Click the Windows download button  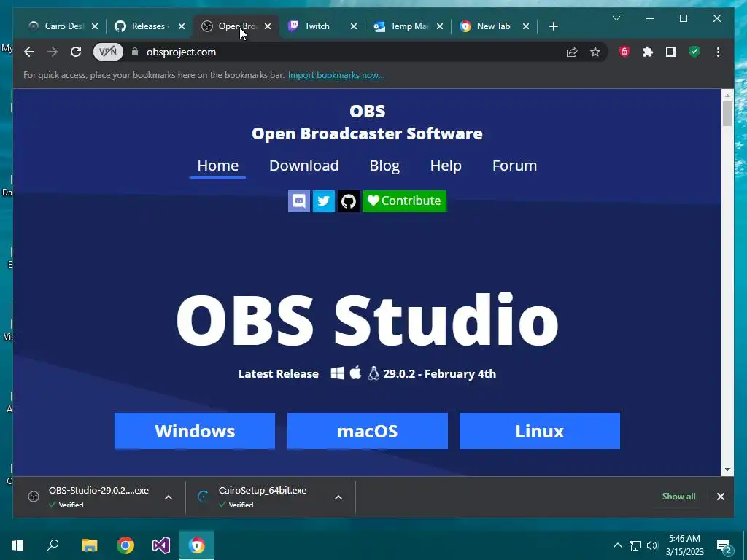tap(195, 431)
